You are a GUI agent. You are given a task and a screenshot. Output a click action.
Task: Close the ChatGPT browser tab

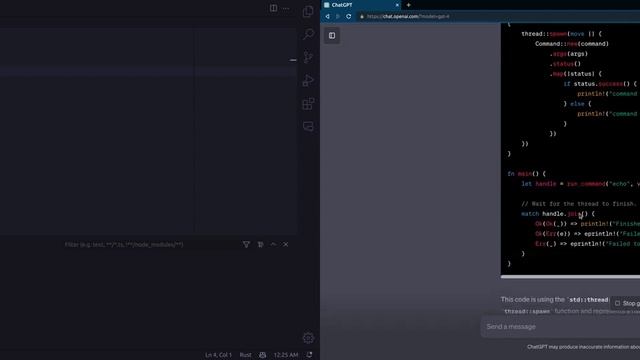pyautogui.click(x=397, y=5)
